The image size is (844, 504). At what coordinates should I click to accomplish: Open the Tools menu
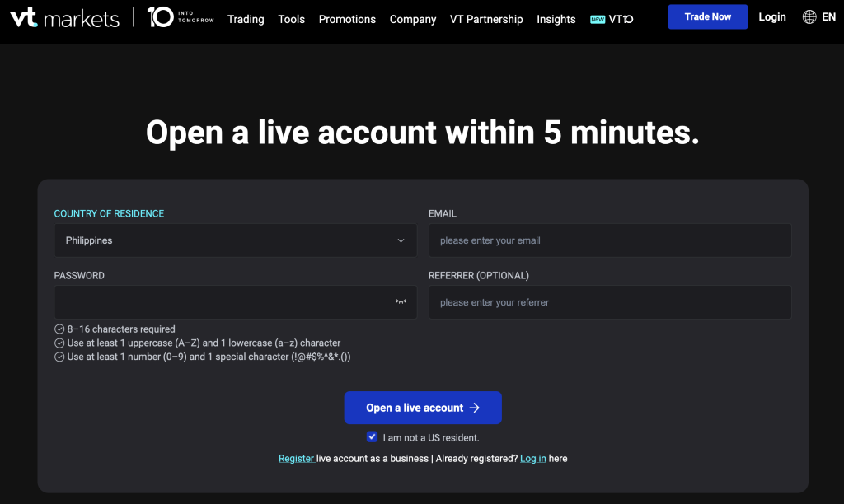pos(291,19)
